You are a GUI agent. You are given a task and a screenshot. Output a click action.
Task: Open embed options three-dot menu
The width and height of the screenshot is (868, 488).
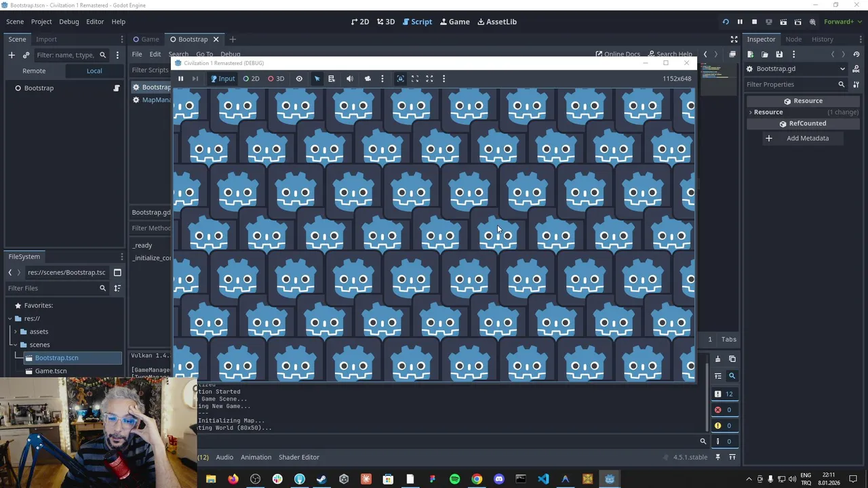pos(444,79)
